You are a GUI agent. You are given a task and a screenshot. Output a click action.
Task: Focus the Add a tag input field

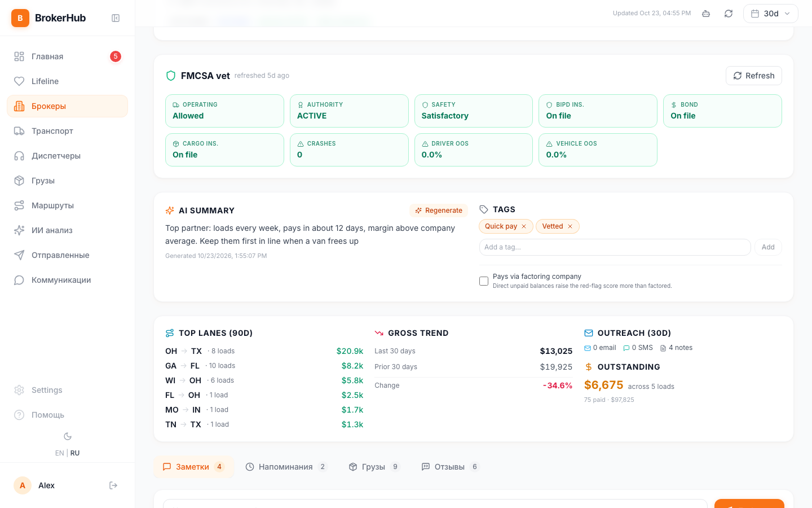(x=615, y=247)
